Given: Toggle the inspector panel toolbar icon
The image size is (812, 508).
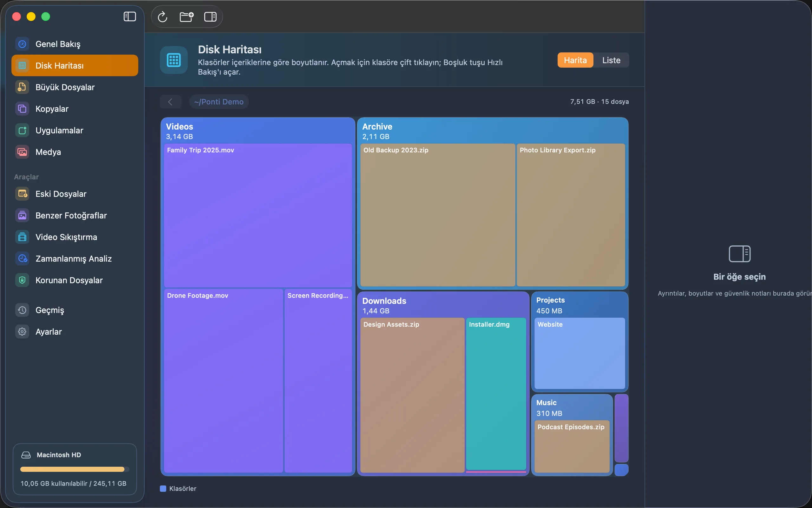Looking at the screenshot, I should click(x=210, y=17).
